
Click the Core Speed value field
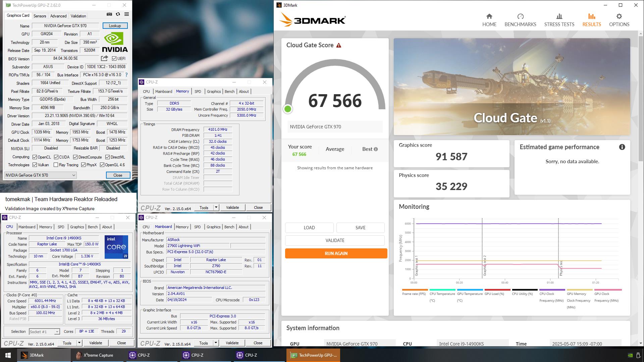[x=45, y=301]
